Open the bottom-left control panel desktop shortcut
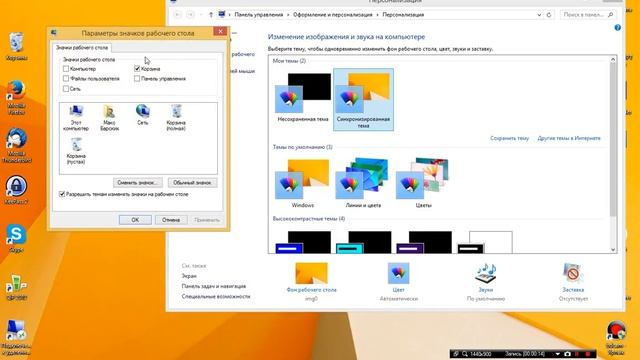Viewport: 640px width, 360px height. click(x=16, y=338)
